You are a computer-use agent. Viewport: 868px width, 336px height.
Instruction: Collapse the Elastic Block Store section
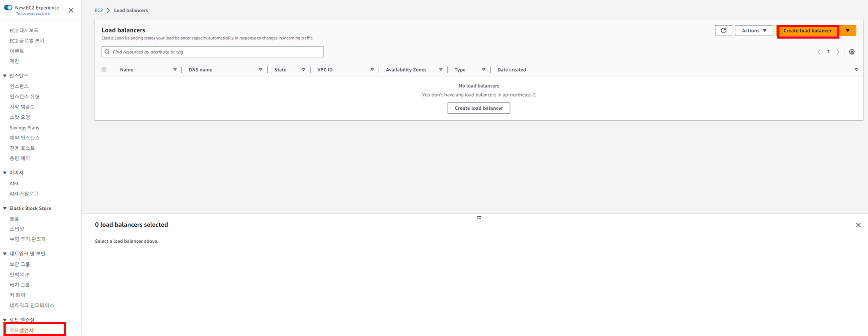(x=5, y=209)
